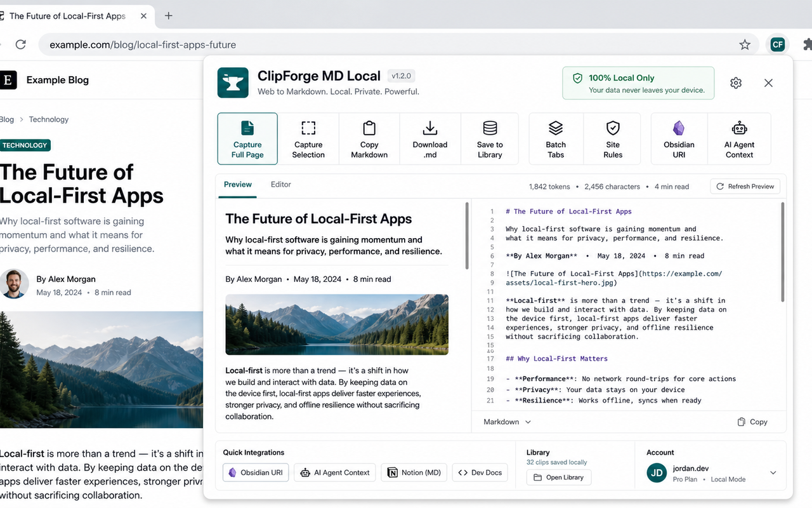Click Technology breadcrumb link on blog

click(x=49, y=119)
